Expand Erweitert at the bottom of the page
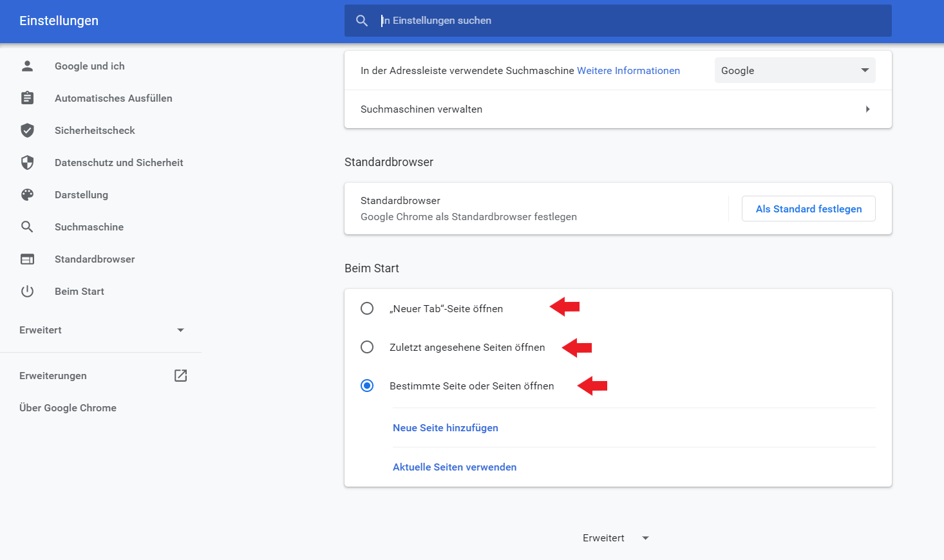Image resolution: width=944 pixels, height=560 pixels. pyautogui.click(x=616, y=538)
